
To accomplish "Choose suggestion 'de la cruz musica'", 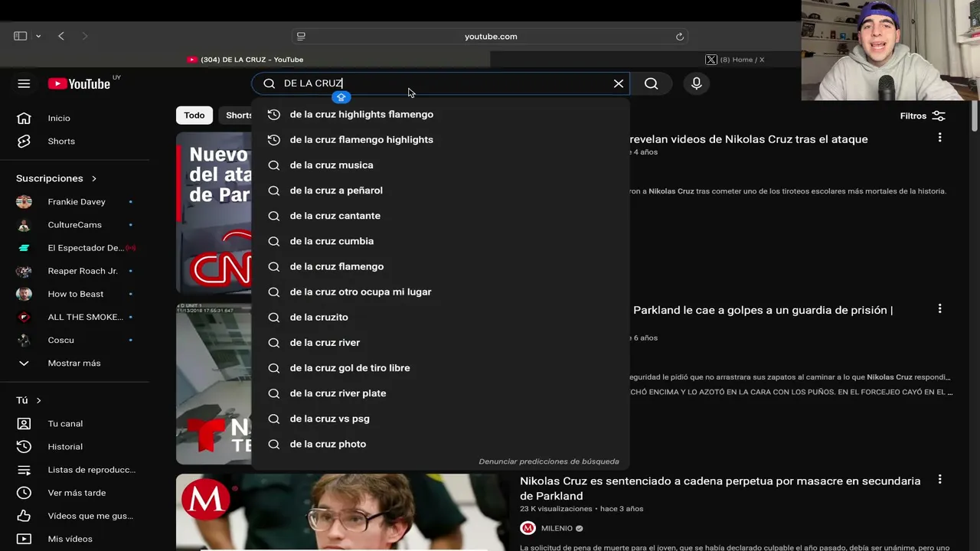I will (x=440, y=165).
